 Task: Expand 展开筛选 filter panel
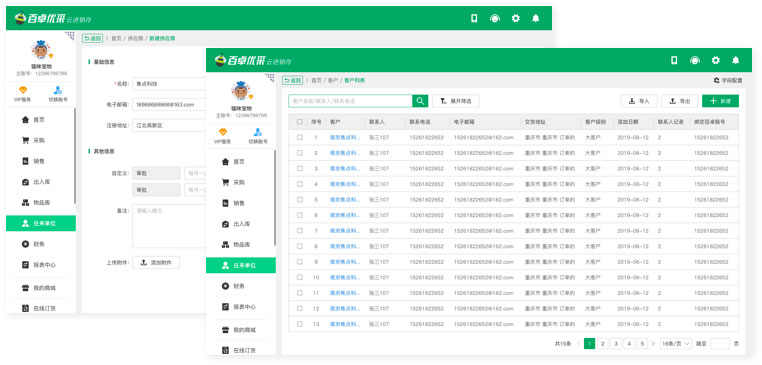click(x=456, y=101)
